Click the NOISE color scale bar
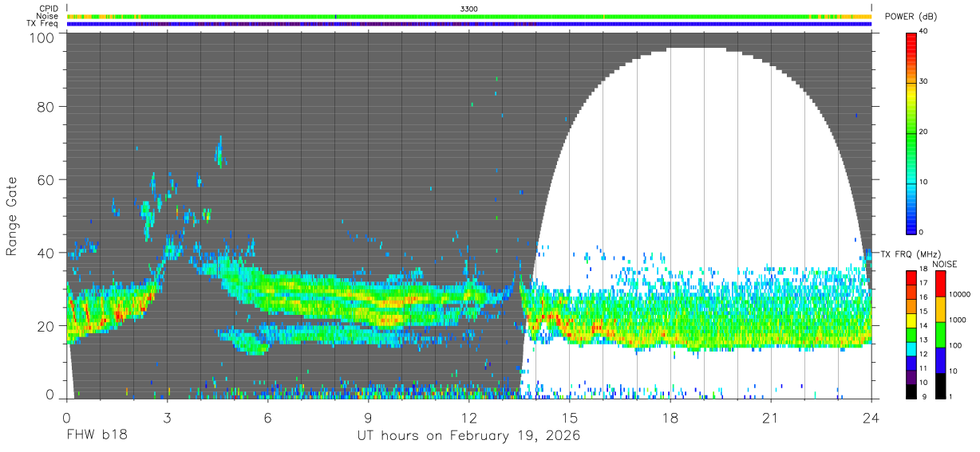The width and height of the screenshot is (980, 452). (x=939, y=333)
